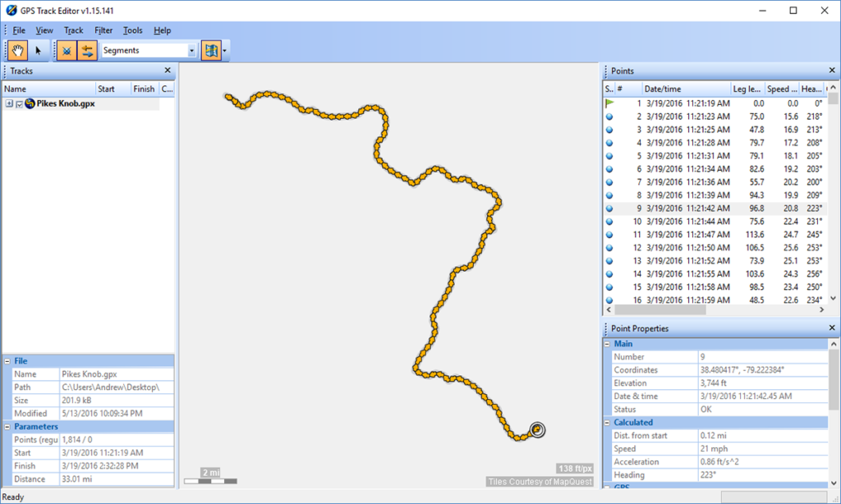
Task: Toggle the track direction arrows button
Action: (x=87, y=50)
